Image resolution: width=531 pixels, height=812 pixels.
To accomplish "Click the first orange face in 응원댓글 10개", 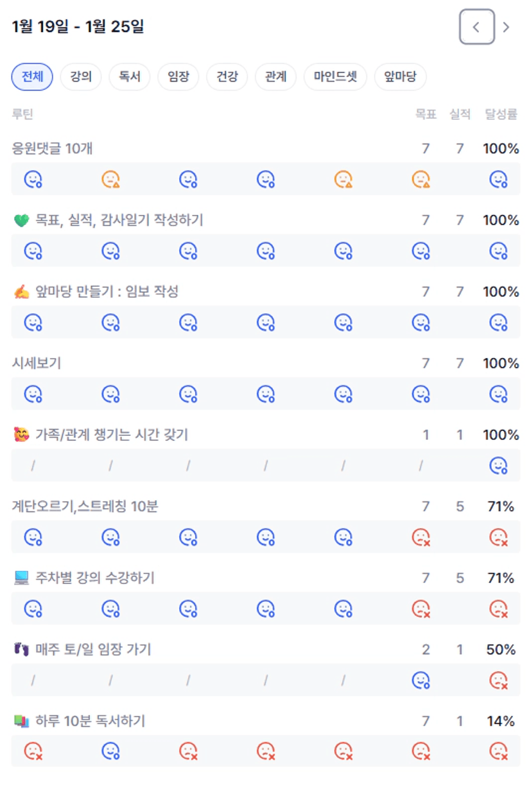I will pos(111,179).
